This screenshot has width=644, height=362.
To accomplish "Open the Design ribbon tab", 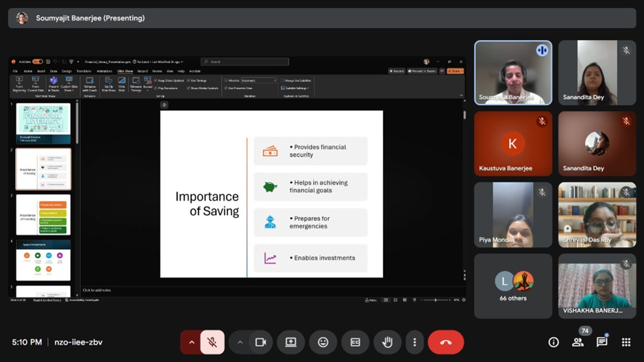I will pyautogui.click(x=66, y=71).
